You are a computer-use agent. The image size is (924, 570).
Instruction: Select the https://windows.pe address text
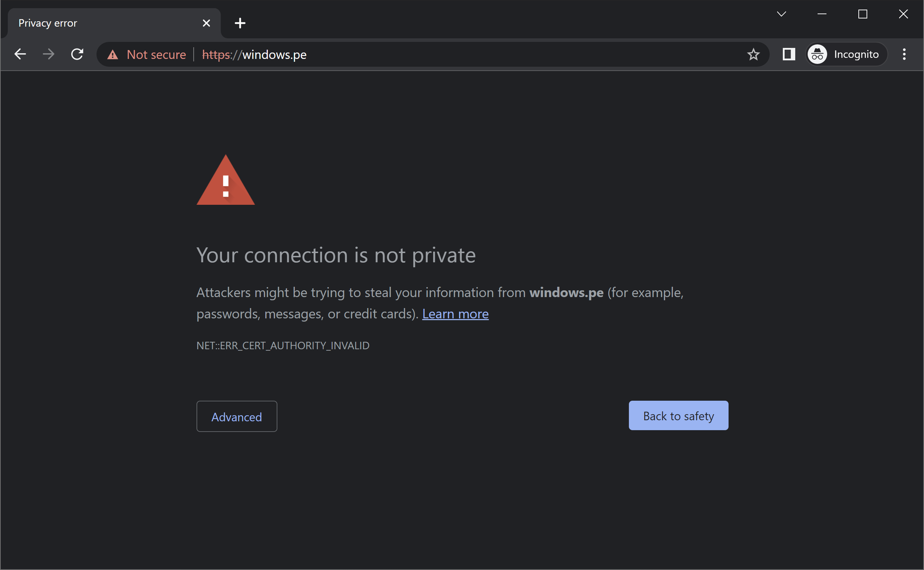point(257,54)
